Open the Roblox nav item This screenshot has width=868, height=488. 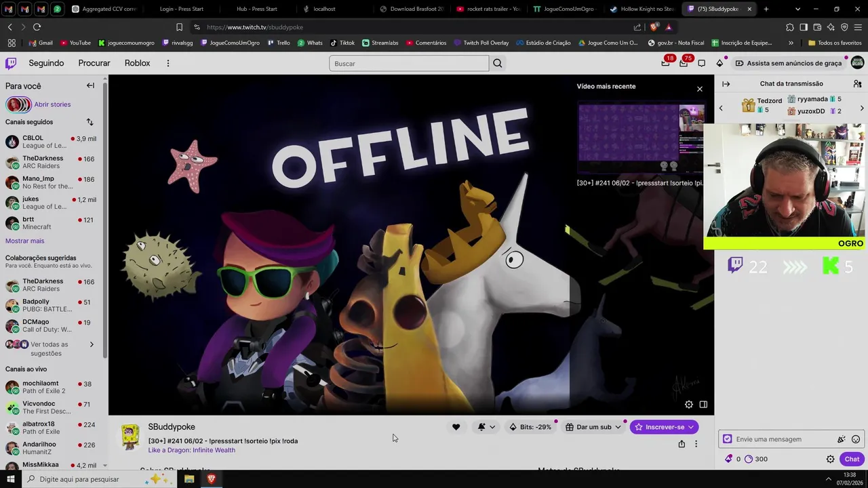[137, 63]
